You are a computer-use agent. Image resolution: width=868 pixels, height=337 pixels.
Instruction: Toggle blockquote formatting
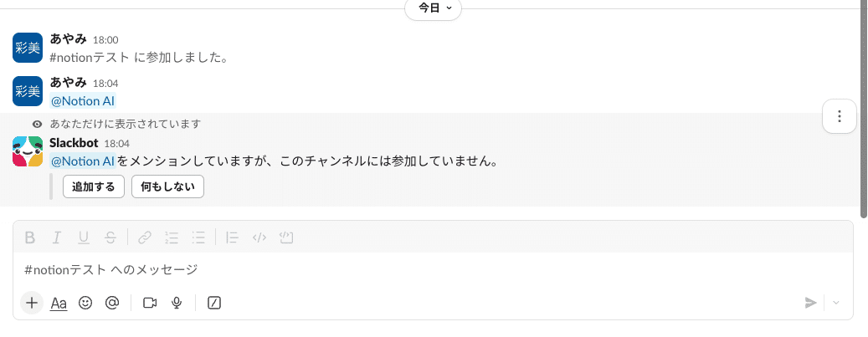pyautogui.click(x=233, y=237)
